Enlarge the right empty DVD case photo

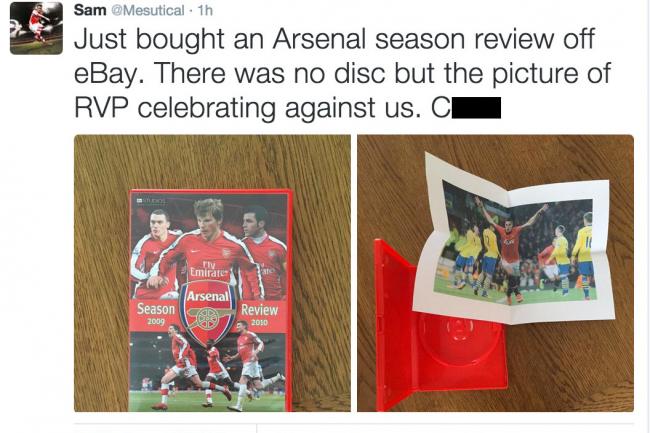pos(495,273)
